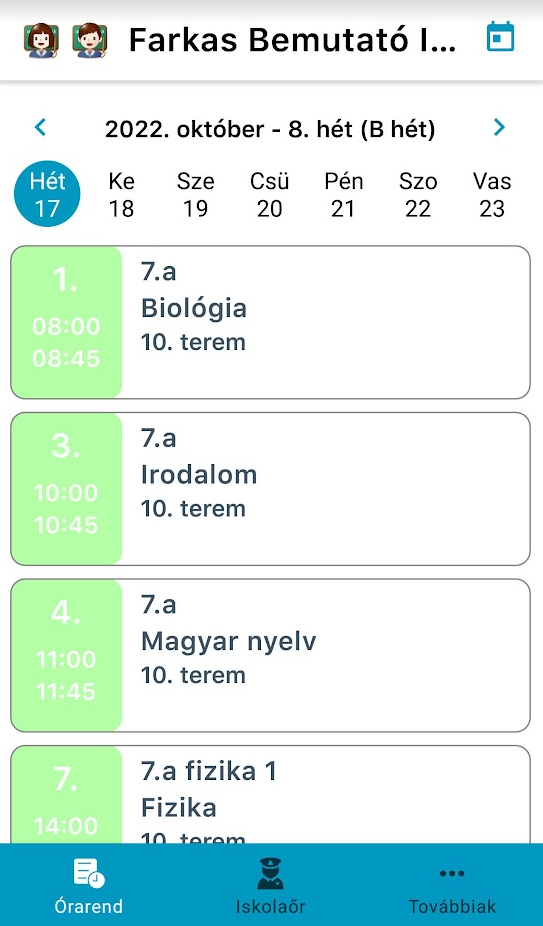Open the Órarend timetable icon

[x=89, y=872]
